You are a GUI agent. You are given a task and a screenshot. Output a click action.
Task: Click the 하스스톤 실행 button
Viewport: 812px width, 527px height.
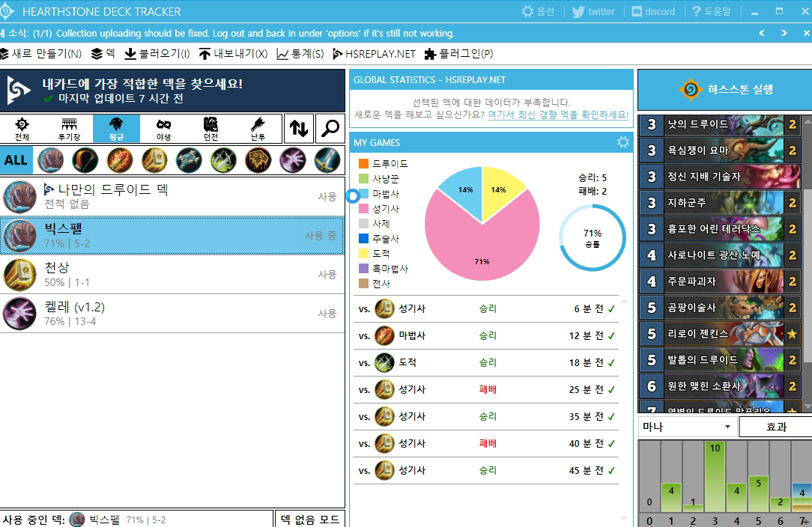[x=724, y=90]
